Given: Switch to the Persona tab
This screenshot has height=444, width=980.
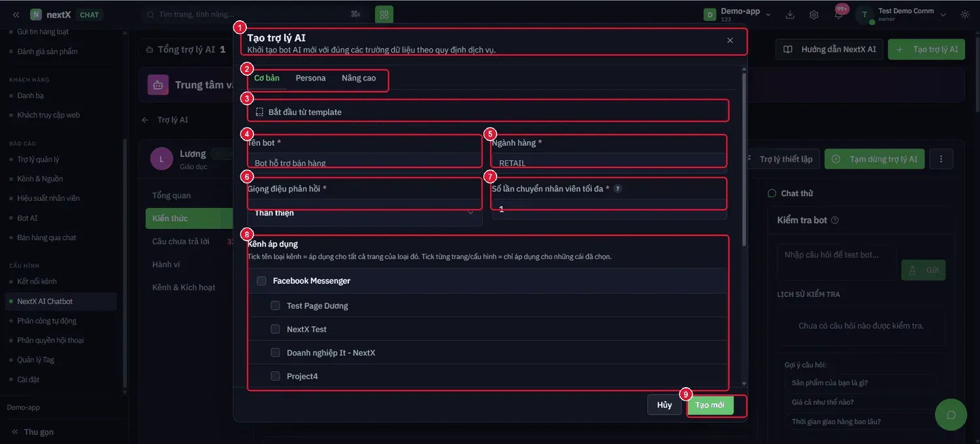Looking at the screenshot, I should click(x=310, y=78).
